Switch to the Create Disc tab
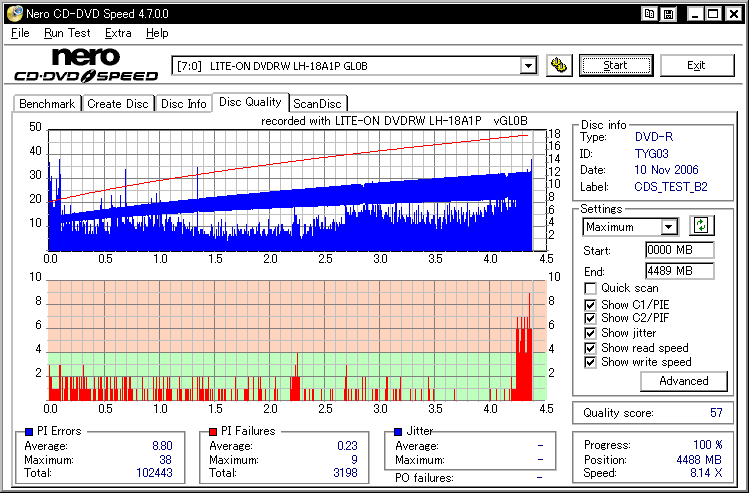This screenshot has height=493, width=749. [x=118, y=104]
